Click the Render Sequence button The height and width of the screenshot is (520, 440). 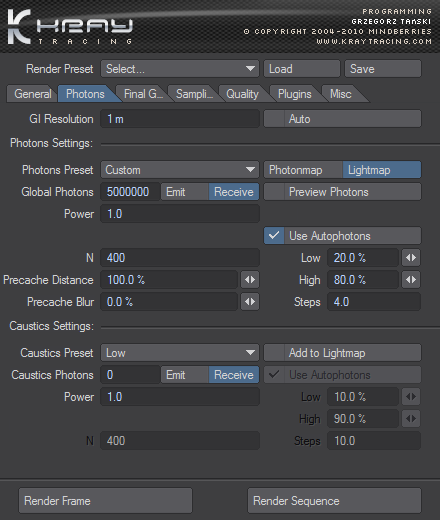pos(334,501)
